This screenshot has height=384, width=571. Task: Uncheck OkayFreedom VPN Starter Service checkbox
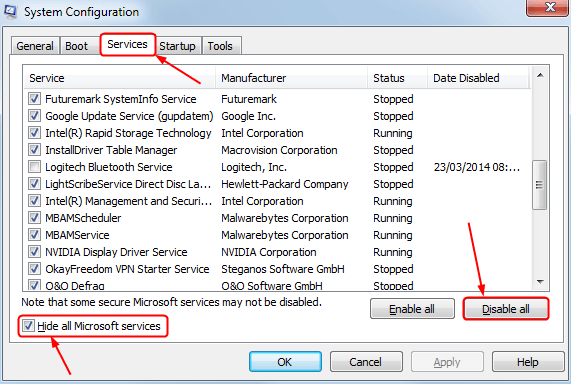pos(35,269)
